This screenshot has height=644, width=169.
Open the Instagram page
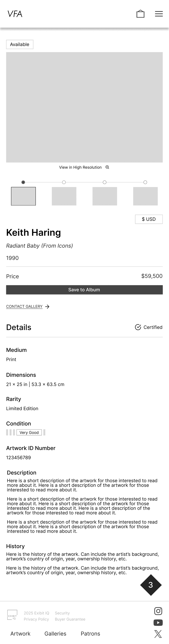158,611
